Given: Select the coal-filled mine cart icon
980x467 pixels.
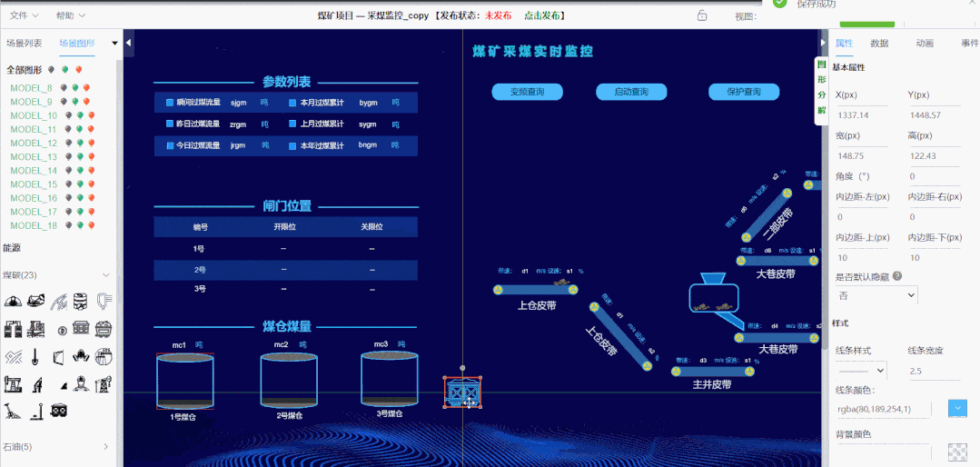Looking at the screenshot, I should (104, 329).
